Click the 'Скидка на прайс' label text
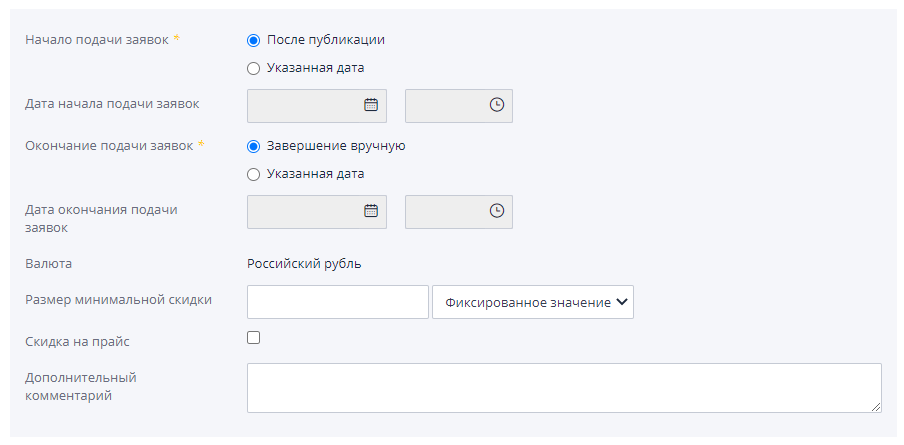Viewport: 904px width, 445px height. 77,342
